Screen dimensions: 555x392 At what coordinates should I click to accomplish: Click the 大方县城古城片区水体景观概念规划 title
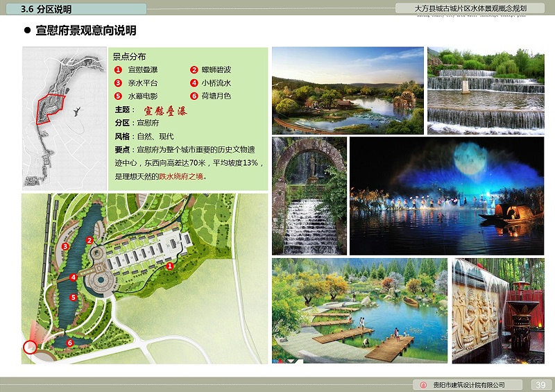point(479,9)
